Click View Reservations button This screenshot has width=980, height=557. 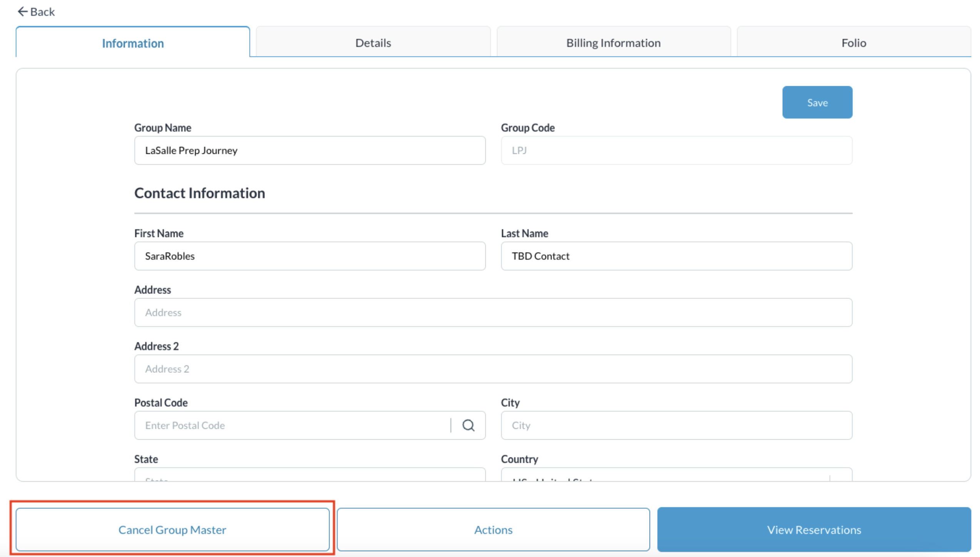coord(813,529)
